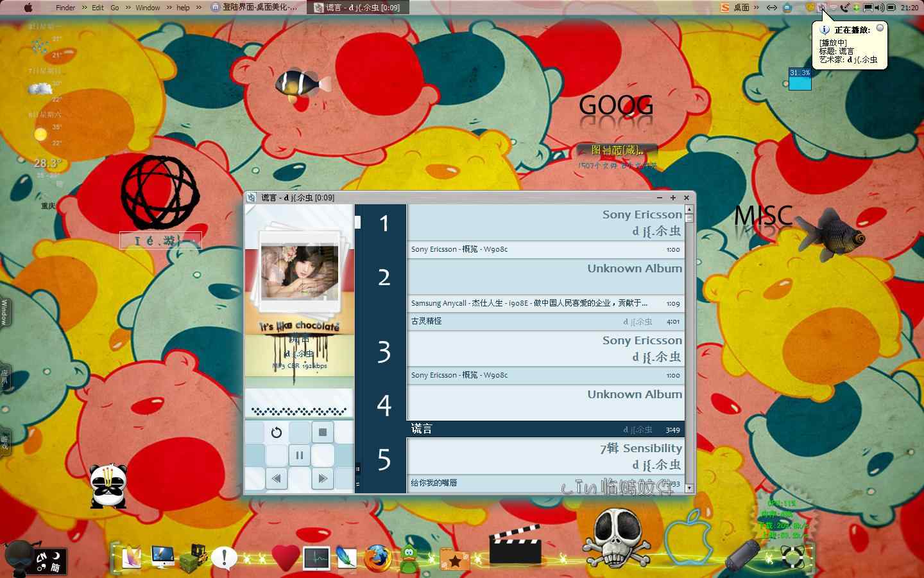Open the Window menu
Screen dimensions: 924x578
coord(148,8)
